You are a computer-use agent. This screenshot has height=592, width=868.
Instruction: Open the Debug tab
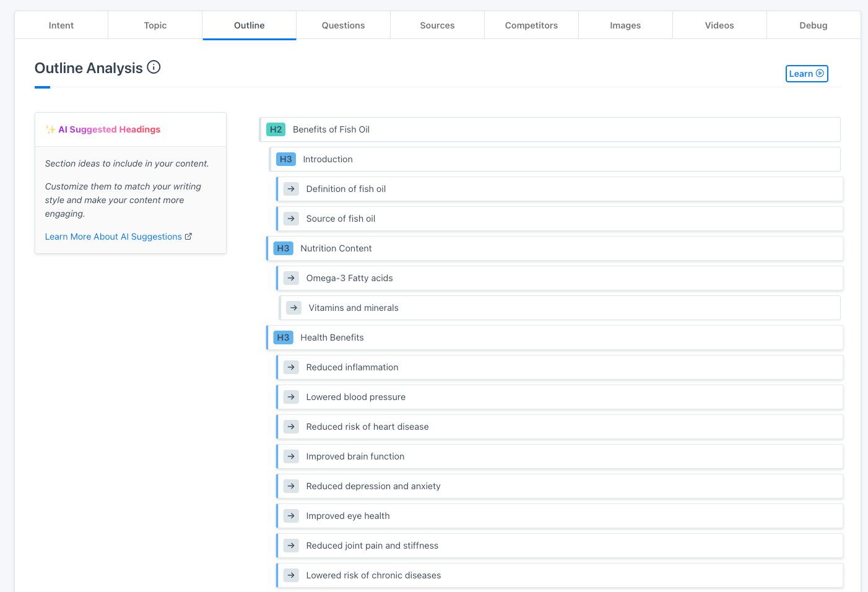pos(814,25)
